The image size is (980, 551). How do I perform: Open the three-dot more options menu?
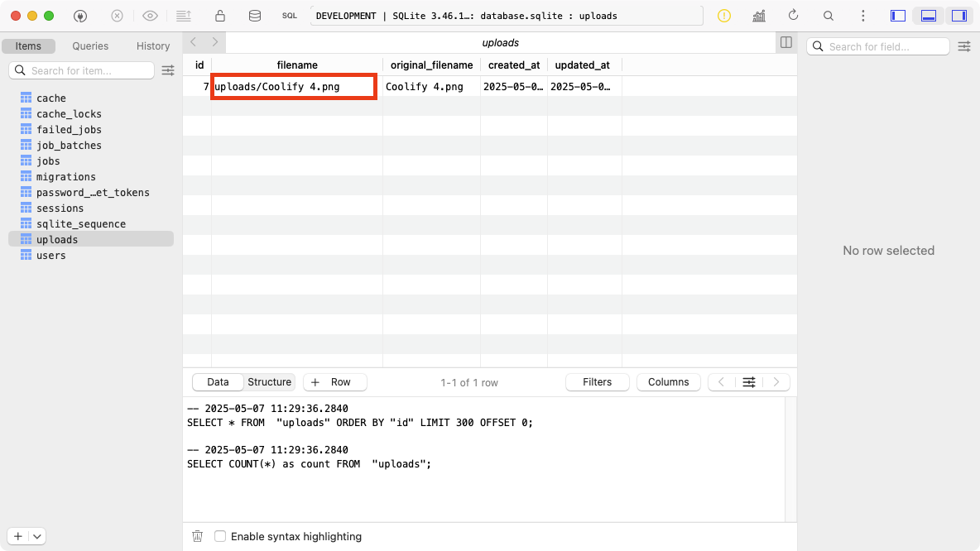point(863,16)
